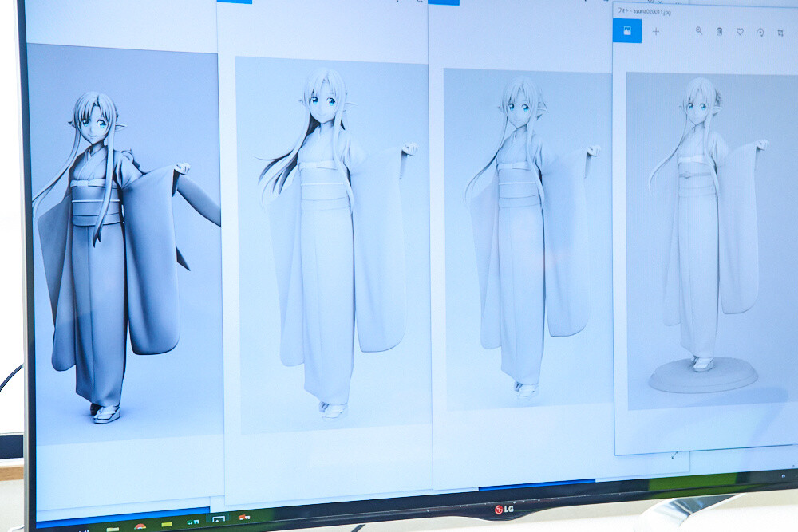This screenshot has width=798, height=532.
Task: Click the teal-green icon in the taskbar
Action: click(x=192, y=522)
